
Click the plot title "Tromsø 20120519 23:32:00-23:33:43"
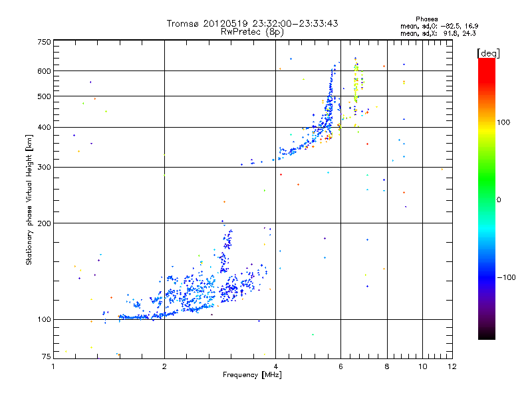pos(253,23)
